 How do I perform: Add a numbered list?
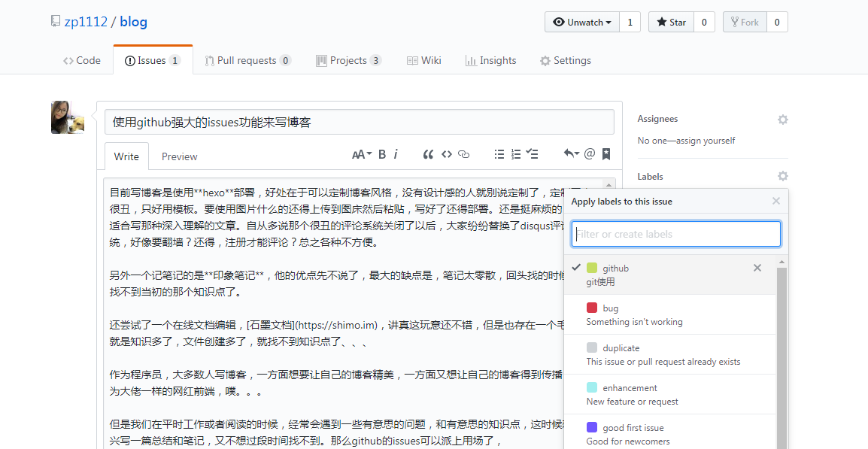516,154
